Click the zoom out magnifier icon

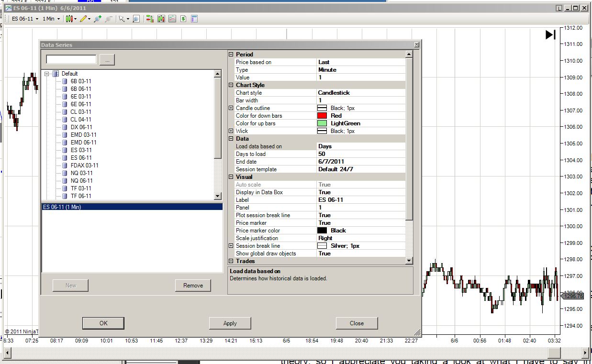(109, 19)
